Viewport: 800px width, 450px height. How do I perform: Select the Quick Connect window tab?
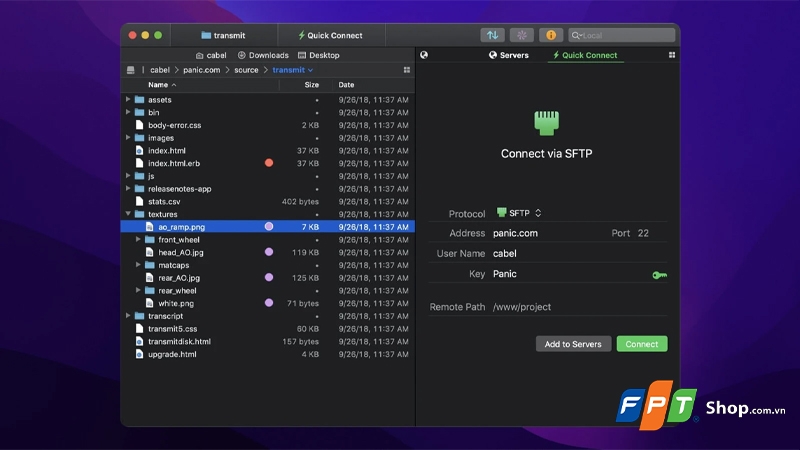click(x=331, y=35)
